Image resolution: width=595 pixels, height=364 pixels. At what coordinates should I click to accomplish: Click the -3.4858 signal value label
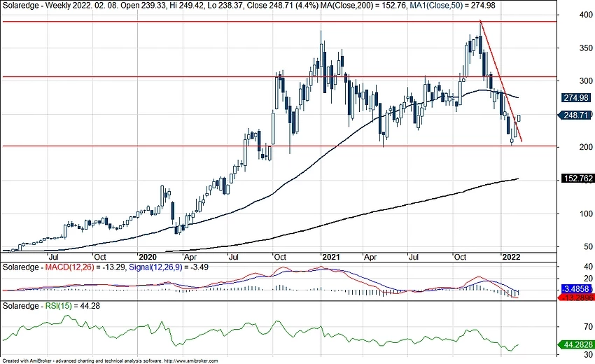pyautogui.click(x=576, y=289)
